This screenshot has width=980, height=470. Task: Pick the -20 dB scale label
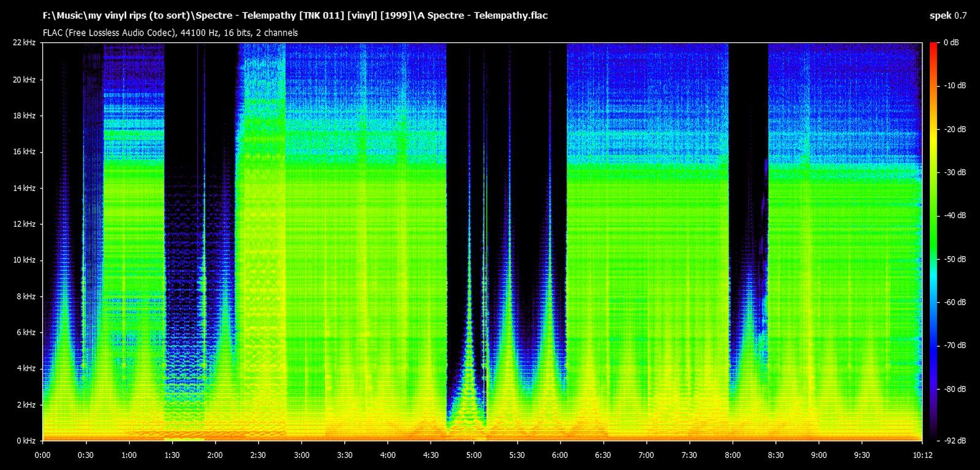[x=954, y=129]
